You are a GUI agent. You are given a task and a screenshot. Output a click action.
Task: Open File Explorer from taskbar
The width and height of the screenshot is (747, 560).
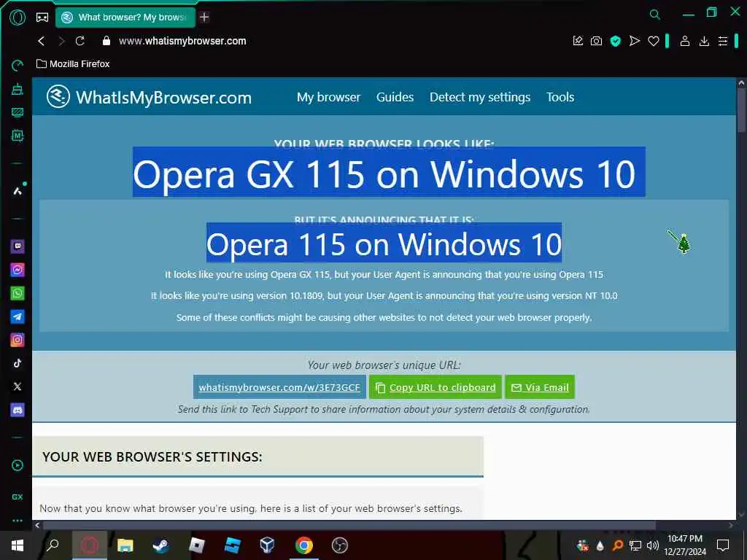(125, 545)
